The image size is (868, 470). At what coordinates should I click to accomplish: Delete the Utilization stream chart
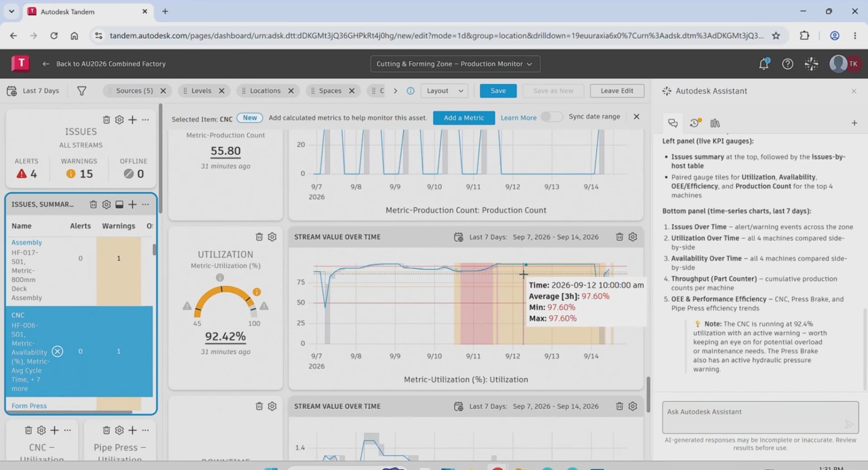tap(619, 237)
